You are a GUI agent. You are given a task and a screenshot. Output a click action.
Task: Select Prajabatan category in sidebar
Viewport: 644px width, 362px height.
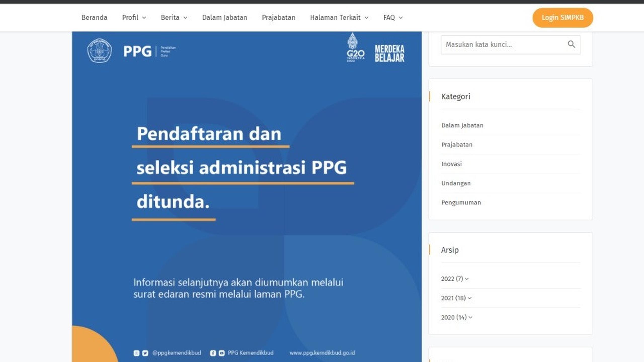coord(457,145)
